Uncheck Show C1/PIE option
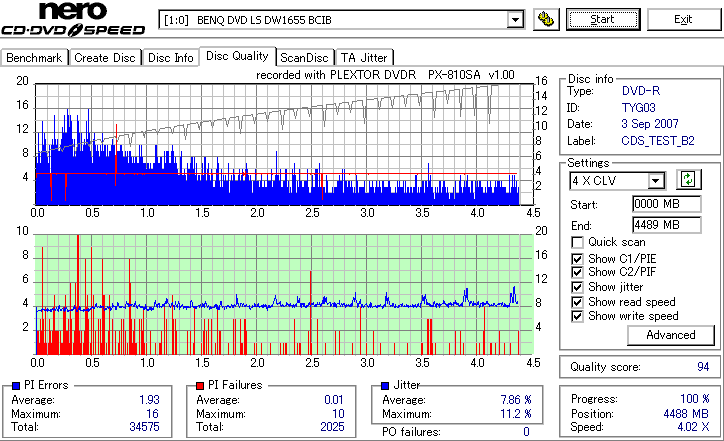The width and height of the screenshot is (724, 441). (x=577, y=259)
